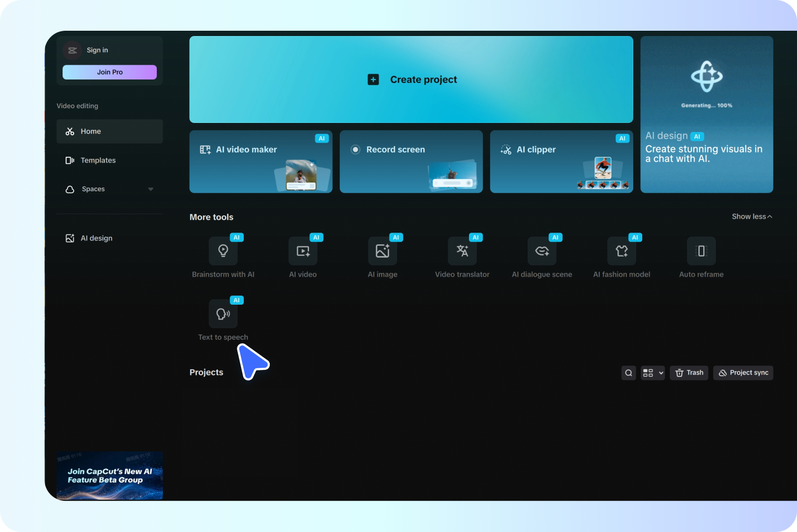The image size is (797, 532).
Task: Open the Text to speech tool
Action: coord(223,318)
